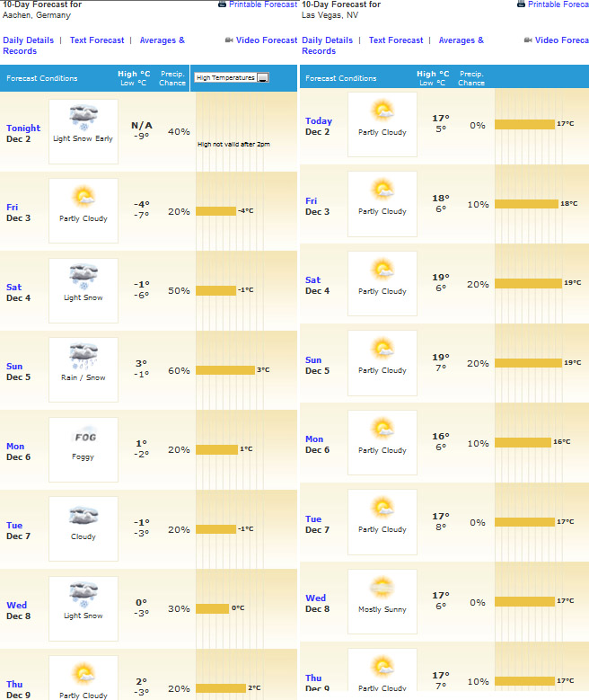Click the 3°C temperature bar for Aachen Sunday

click(x=224, y=370)
